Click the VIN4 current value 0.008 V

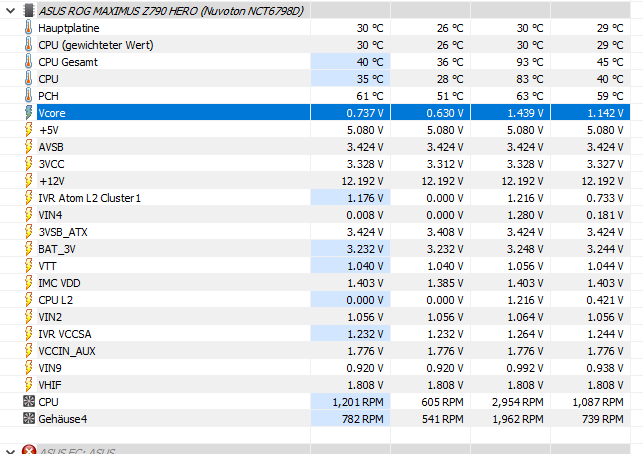pyautogui.click(x=365, y=215)
